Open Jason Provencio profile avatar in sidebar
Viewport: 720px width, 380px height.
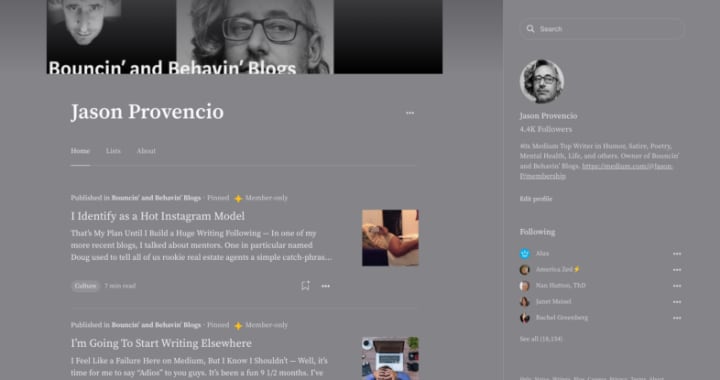point(542,81)
